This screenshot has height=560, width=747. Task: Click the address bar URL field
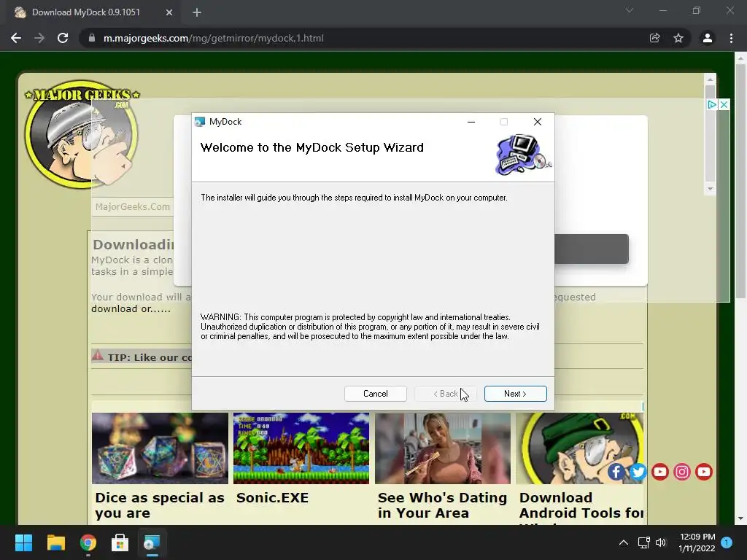362,38
